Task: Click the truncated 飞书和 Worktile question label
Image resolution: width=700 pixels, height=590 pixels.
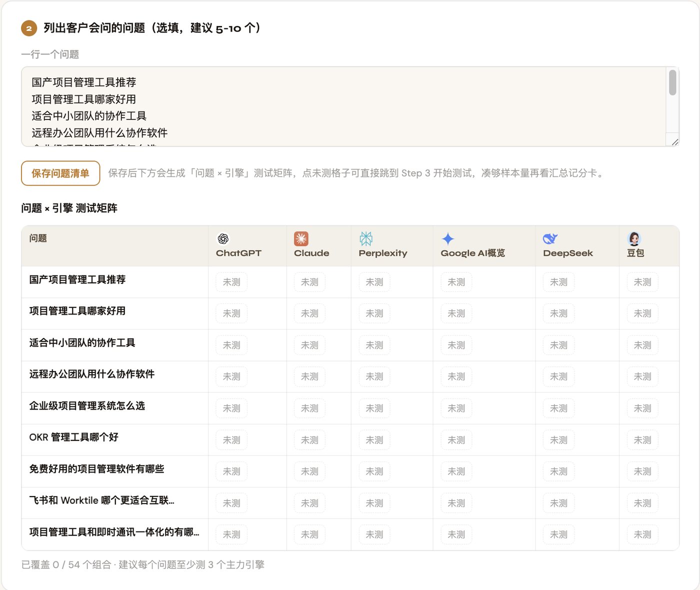Action: coord(102,500)
